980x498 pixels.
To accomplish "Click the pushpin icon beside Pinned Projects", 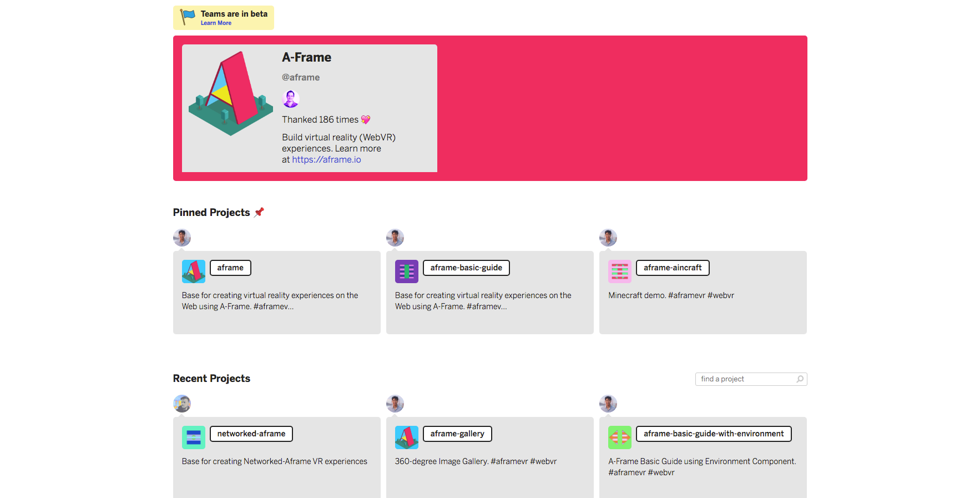I will coord(259,212).
